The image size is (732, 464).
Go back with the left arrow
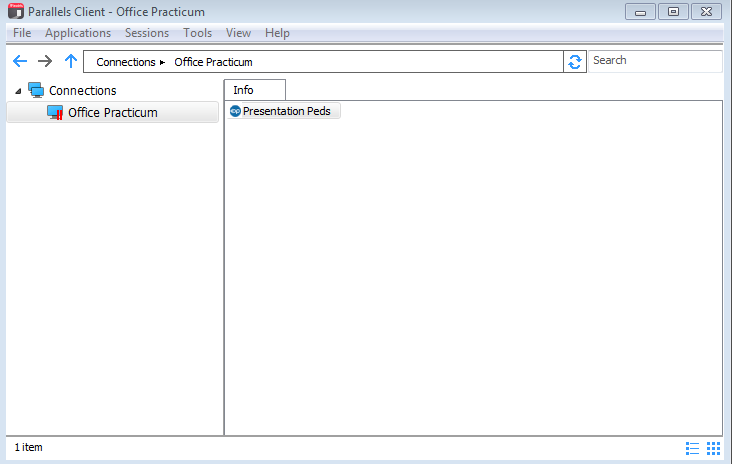(20, 61)
